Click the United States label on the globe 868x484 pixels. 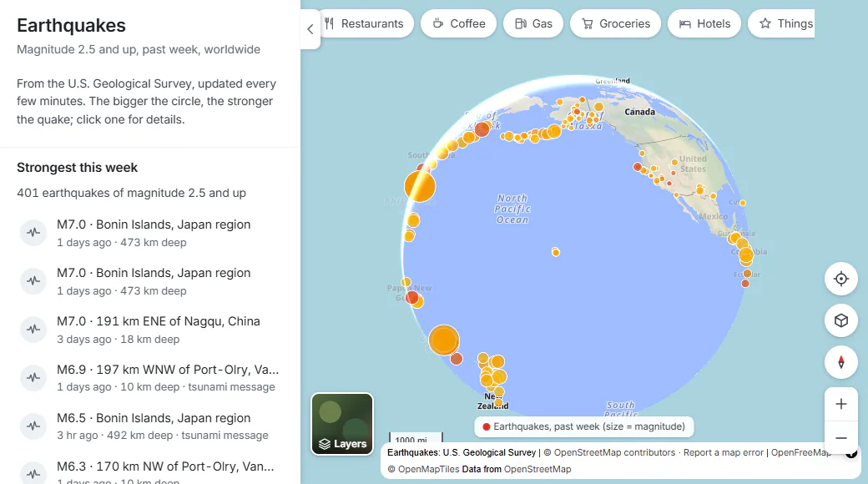click(693, 164)
